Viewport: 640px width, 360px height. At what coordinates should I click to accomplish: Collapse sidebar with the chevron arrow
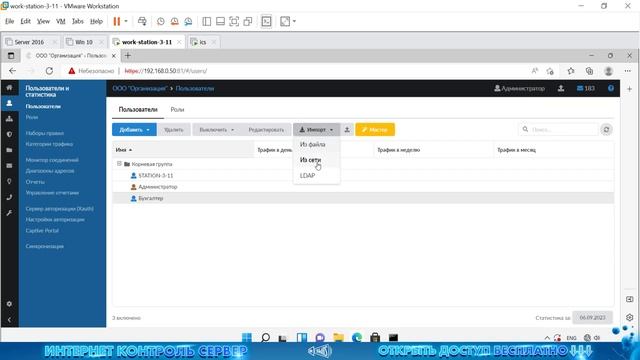[9, 320]
